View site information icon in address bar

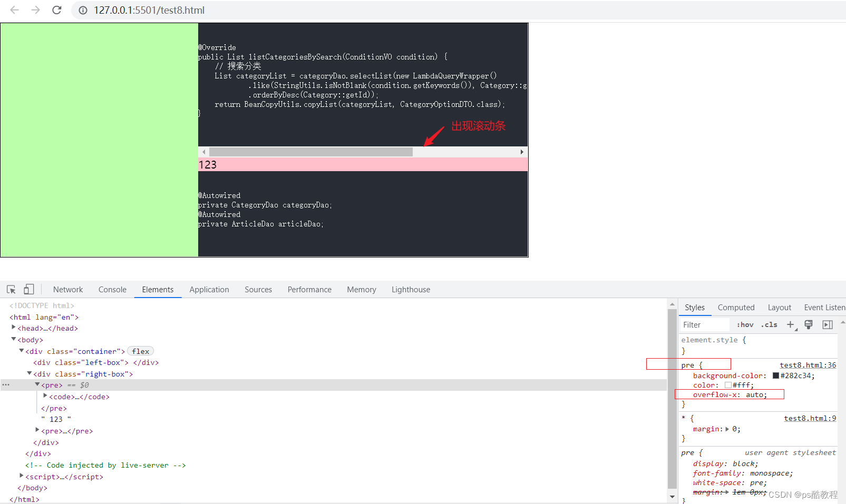pyautogui.click(x=83, y=10)
